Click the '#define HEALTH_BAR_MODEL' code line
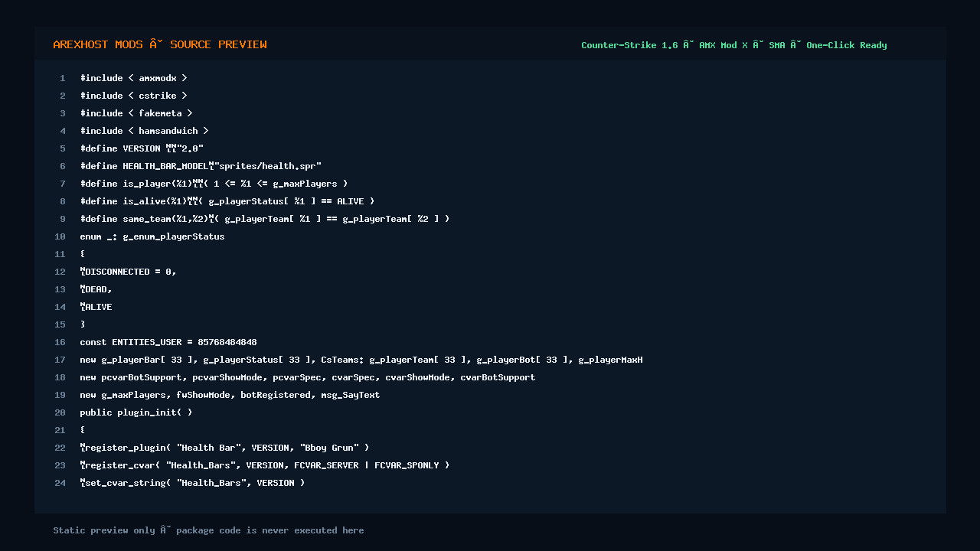Viewport: 980px width, 551px height. pos(201,166)
